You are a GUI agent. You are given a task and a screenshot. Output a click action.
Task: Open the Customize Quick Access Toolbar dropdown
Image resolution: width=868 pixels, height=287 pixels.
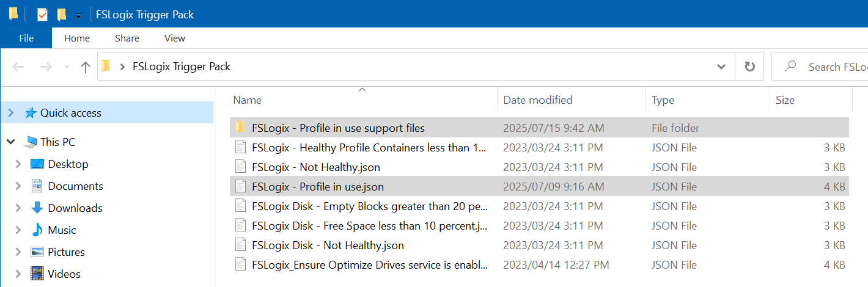[78, 15]
